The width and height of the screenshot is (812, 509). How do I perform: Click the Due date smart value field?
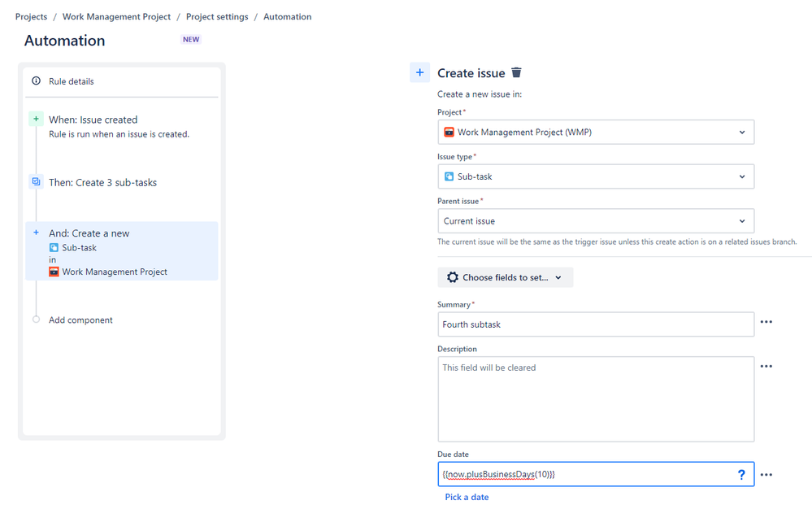click(596, 474)
